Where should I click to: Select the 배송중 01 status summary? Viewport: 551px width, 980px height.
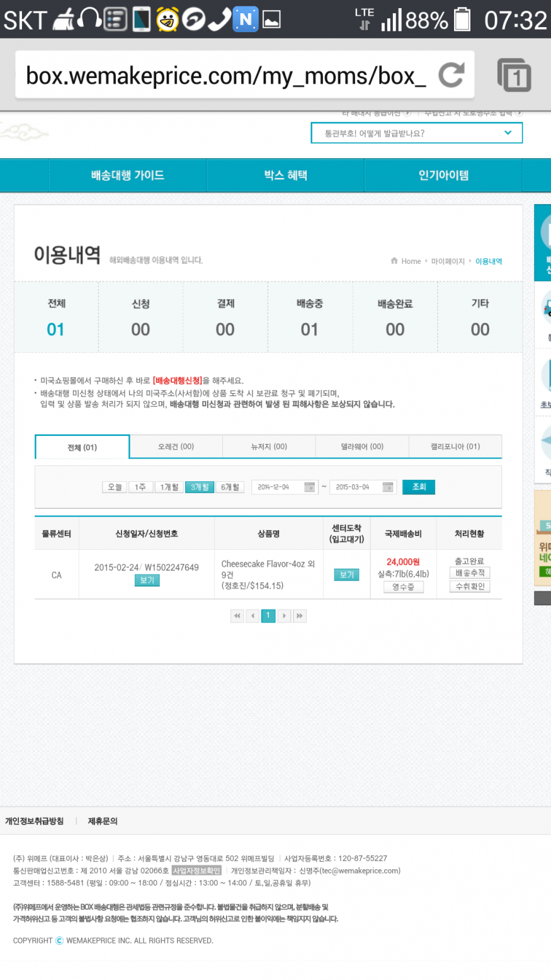(x=310, y=317)
